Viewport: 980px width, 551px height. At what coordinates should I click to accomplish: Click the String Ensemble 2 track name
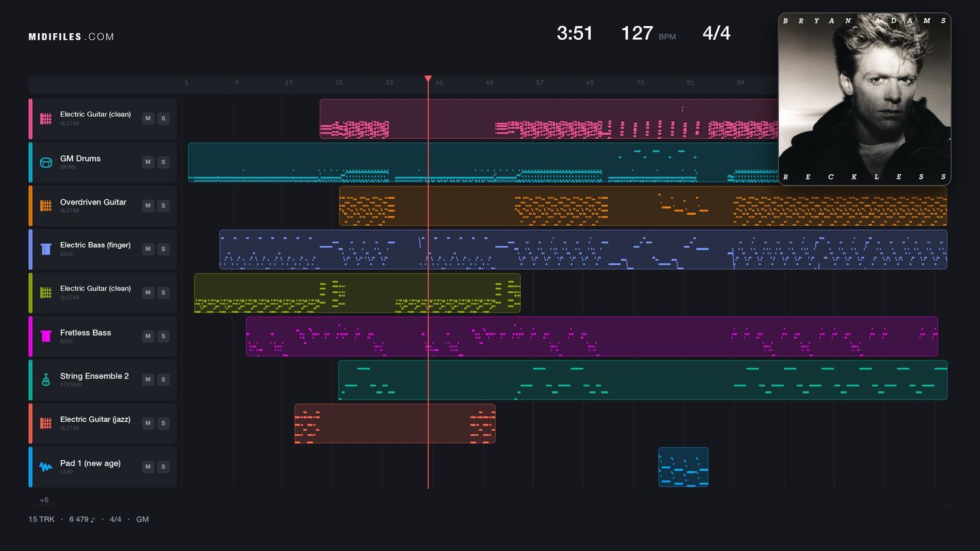[x=94, y=376]
